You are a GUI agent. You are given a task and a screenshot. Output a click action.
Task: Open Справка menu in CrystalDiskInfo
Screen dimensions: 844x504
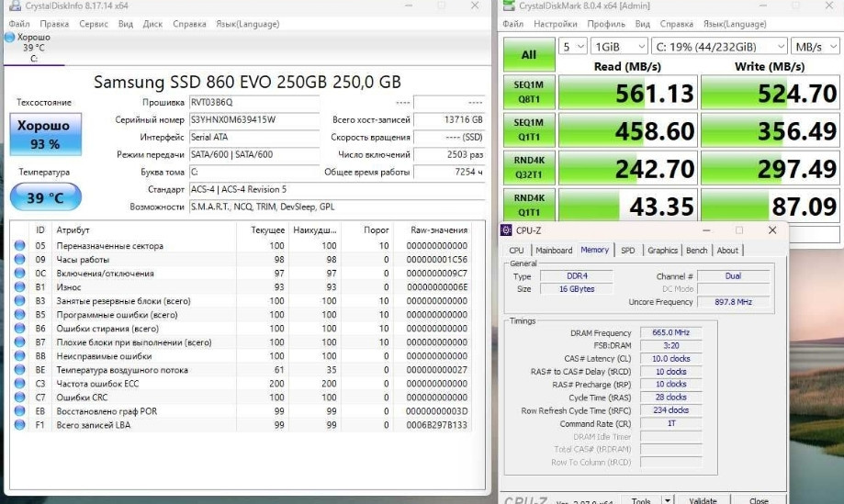click(189, 24)
